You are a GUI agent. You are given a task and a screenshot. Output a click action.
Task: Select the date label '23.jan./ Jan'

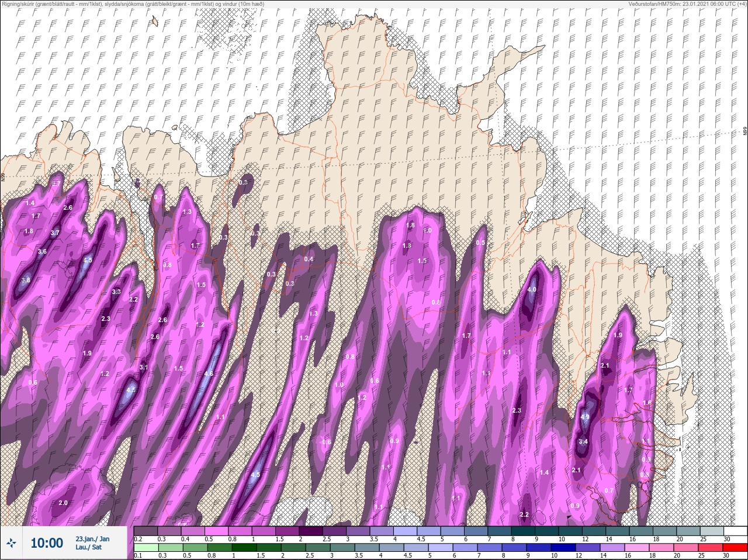click(x=92, y=538)
